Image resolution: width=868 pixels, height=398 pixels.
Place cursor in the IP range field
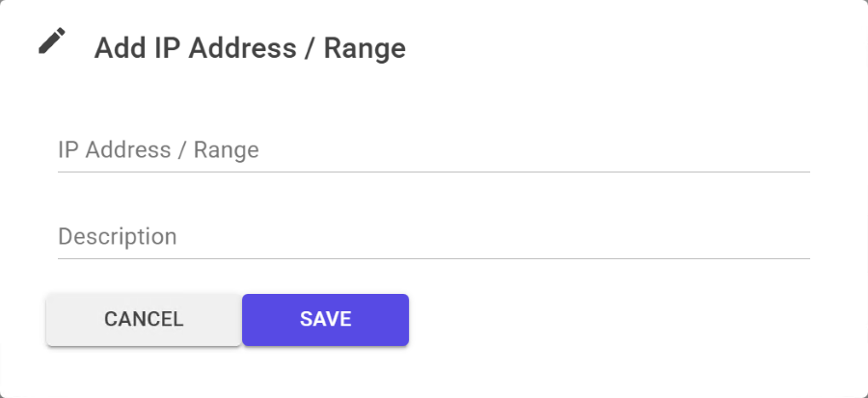click(433, 150)
